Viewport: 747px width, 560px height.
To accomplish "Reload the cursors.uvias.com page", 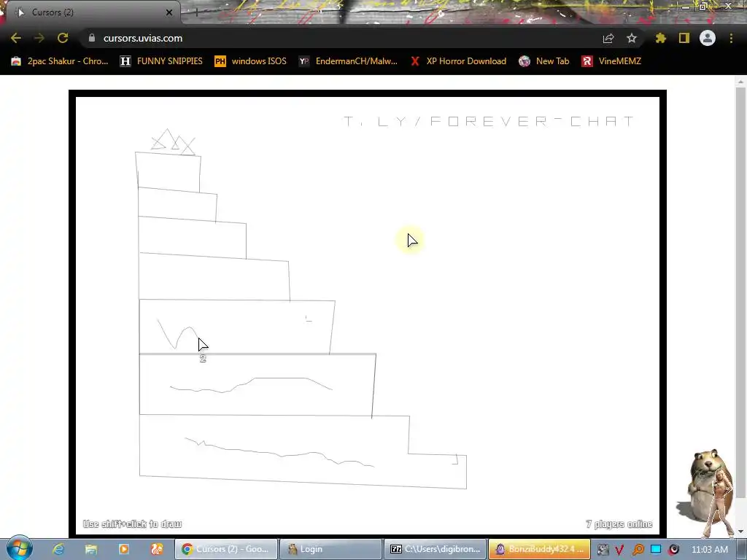I will coord(63,38).
